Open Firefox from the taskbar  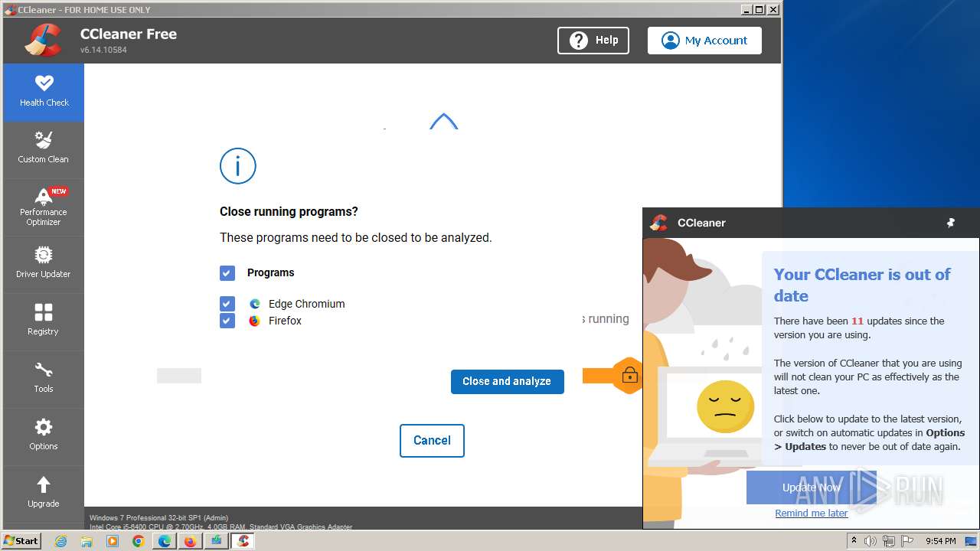(x=190, y=541)
